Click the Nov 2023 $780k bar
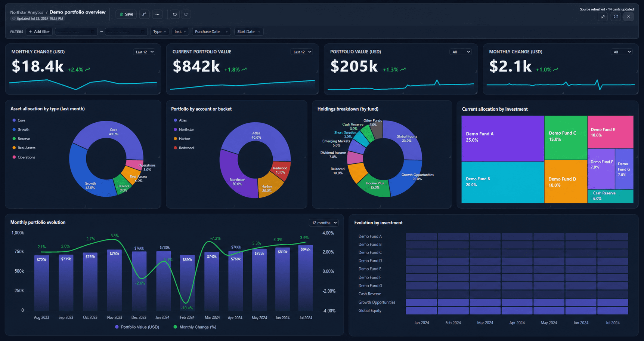This screenshot has width=644, height=341. coord(114,280)
